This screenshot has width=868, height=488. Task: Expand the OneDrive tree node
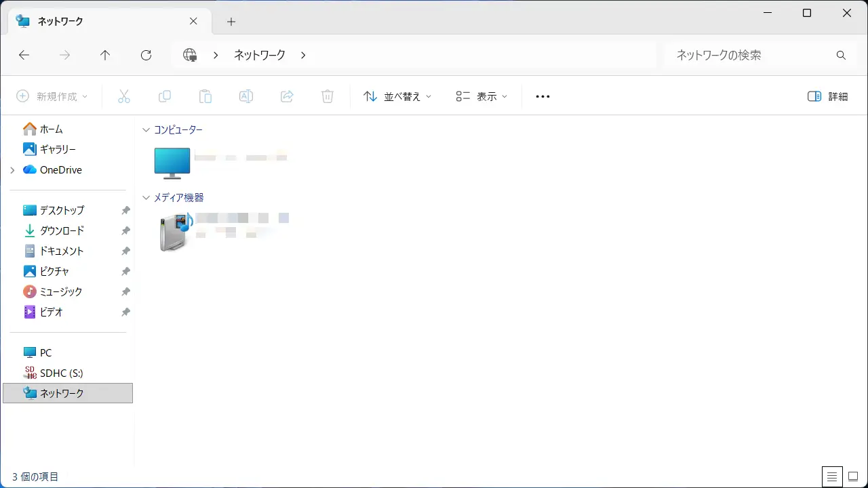(12, 170)
